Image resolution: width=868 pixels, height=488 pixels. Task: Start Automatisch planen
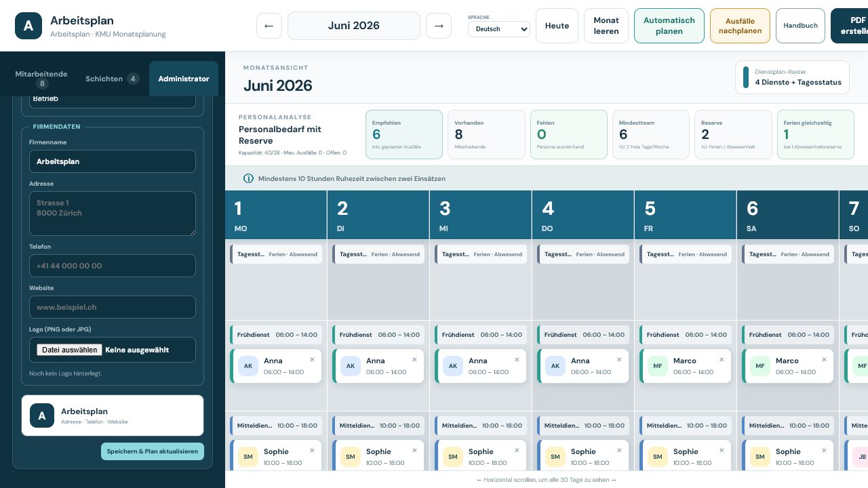(x=669, y=26)
